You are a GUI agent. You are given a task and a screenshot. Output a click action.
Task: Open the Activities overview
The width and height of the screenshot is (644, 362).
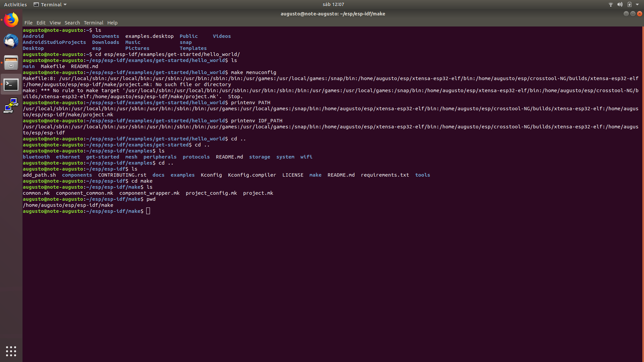pyautogui.click(x=15, y=4)
